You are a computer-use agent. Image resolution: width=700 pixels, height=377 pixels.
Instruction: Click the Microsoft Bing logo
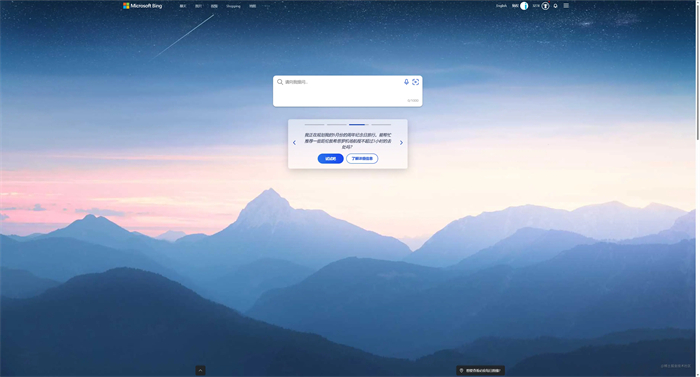(x=142, y=6)
